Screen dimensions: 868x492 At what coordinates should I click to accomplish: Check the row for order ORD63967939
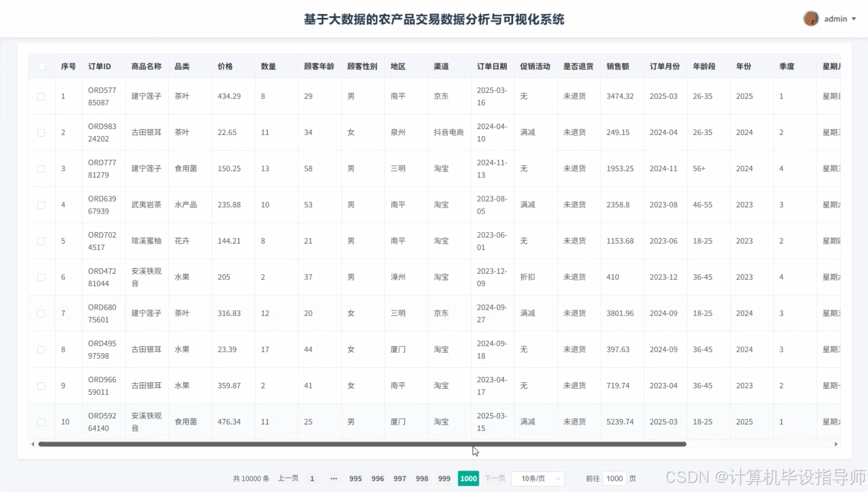pos(41,205)
